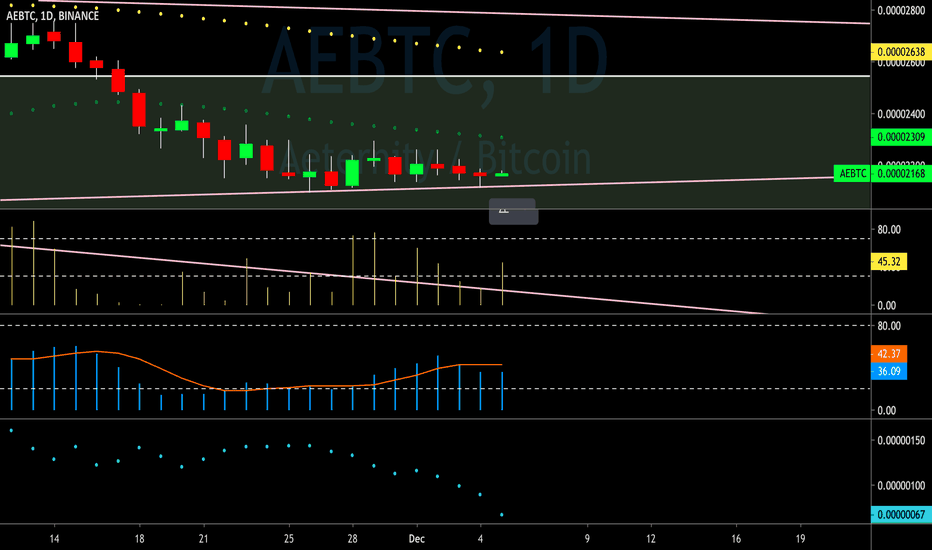Click date label 28 on time axis
The width and height of the screenshot is (932, 550).
[x=352, y=539]
